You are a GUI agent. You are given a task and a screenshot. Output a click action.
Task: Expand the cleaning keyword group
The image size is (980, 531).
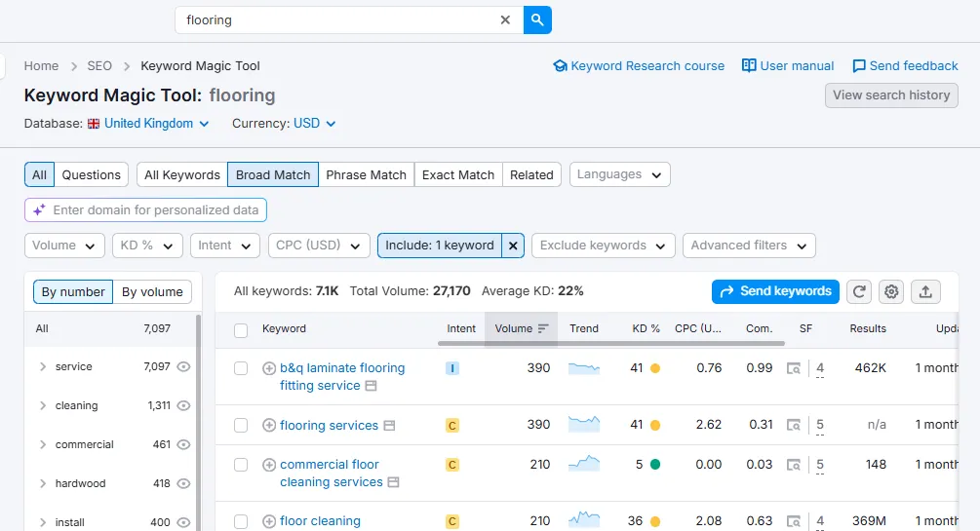coord(43,405)
